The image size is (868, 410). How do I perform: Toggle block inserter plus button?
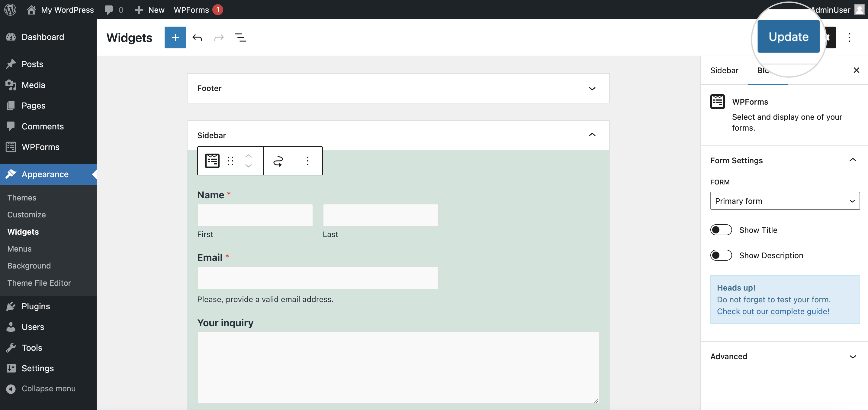coord(175,37)
